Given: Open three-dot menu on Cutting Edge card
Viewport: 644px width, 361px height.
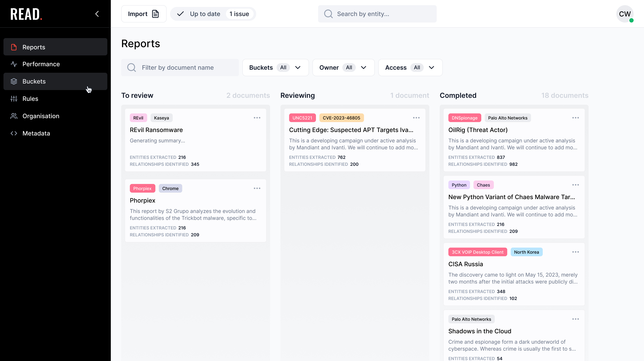Looking at the screenshot, I should 416,118.
